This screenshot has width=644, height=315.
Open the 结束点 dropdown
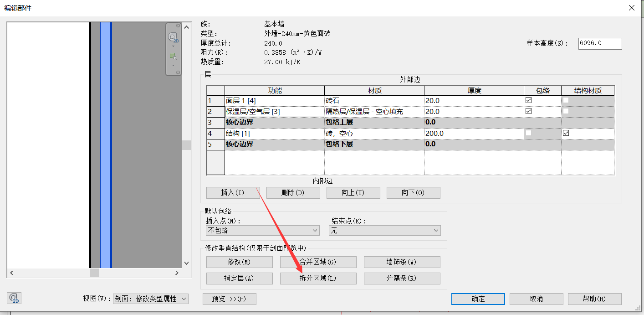(384, 231)
